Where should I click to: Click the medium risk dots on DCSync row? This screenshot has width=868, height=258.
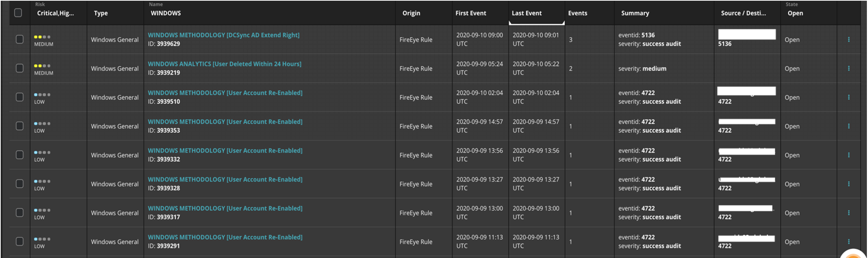pos(42,37)
